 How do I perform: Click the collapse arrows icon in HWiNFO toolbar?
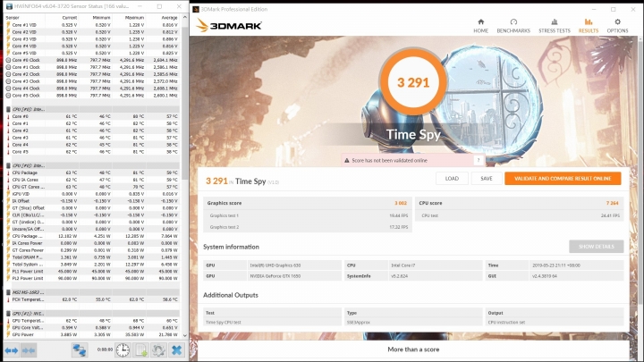coord(29,350)
